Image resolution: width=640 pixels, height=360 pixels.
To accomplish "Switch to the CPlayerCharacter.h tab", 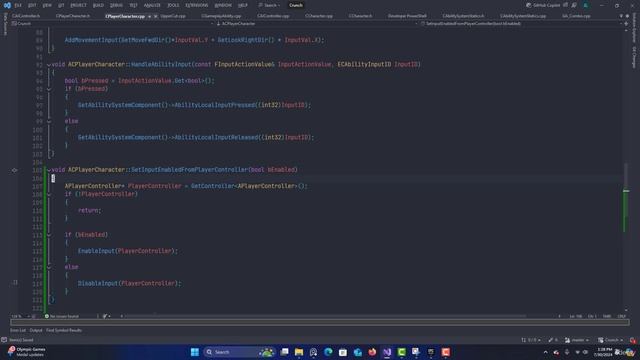I will (x=73, y=16).
